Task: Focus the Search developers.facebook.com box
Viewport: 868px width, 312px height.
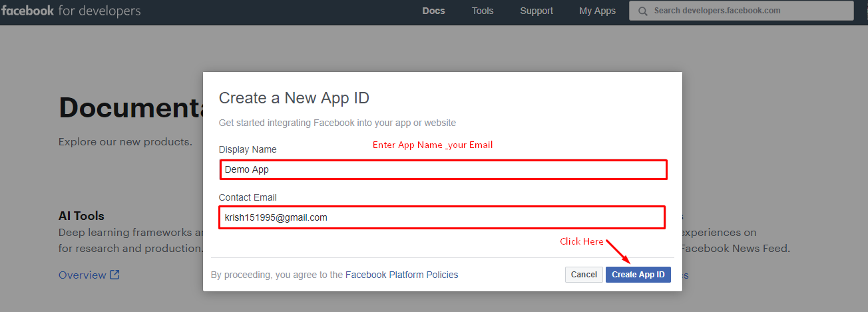Action: pyautogui.click(x=742, y=11)
